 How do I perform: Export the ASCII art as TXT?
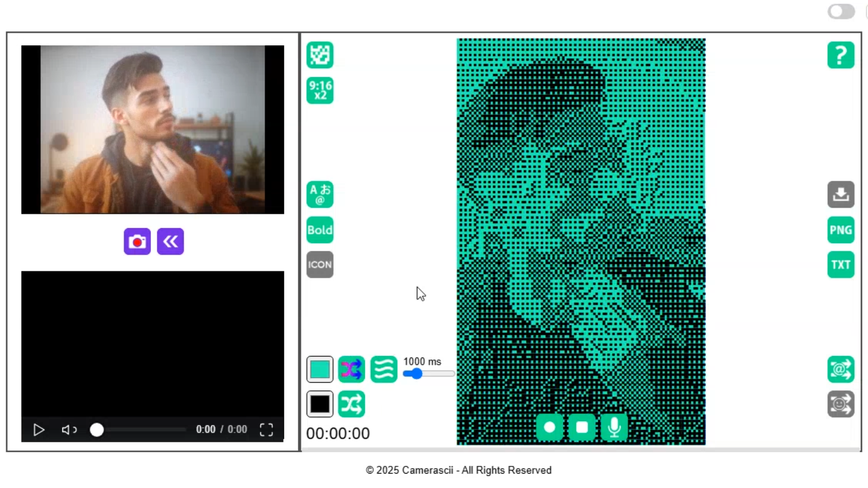click(x=840, y=264)
